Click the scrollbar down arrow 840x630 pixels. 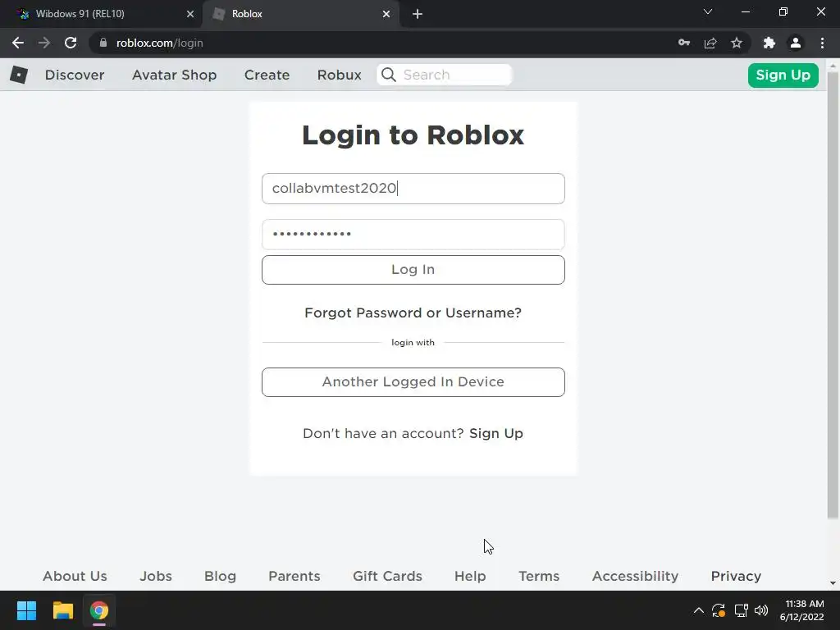[x=833, y=583]
